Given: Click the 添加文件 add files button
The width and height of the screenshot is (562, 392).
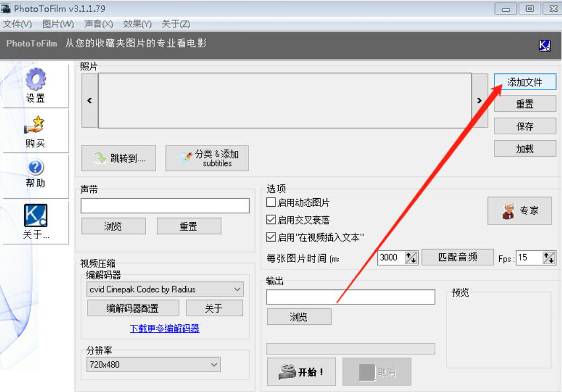Looking at the screenshot, I should [x=525, y=82].
